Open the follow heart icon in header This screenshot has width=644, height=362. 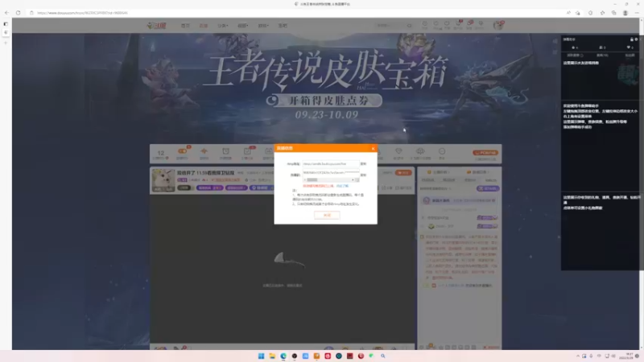436,25
